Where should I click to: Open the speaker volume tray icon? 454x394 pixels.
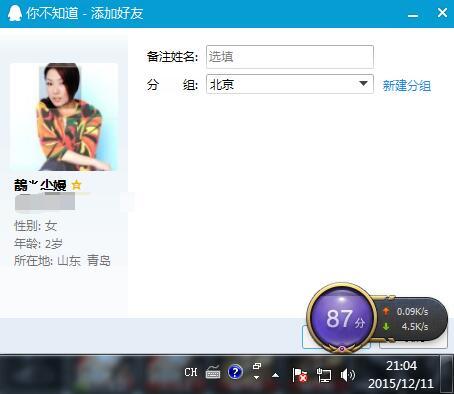(348, 375)
